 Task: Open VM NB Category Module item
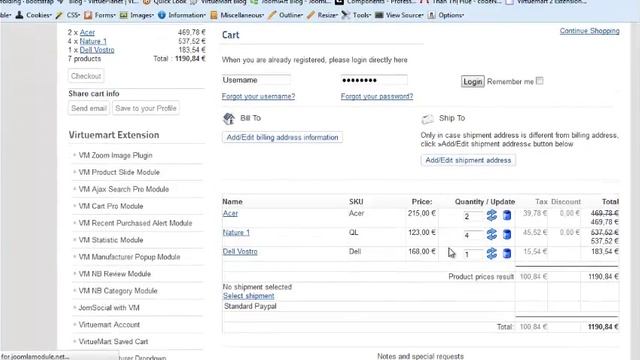click(118, 291)
